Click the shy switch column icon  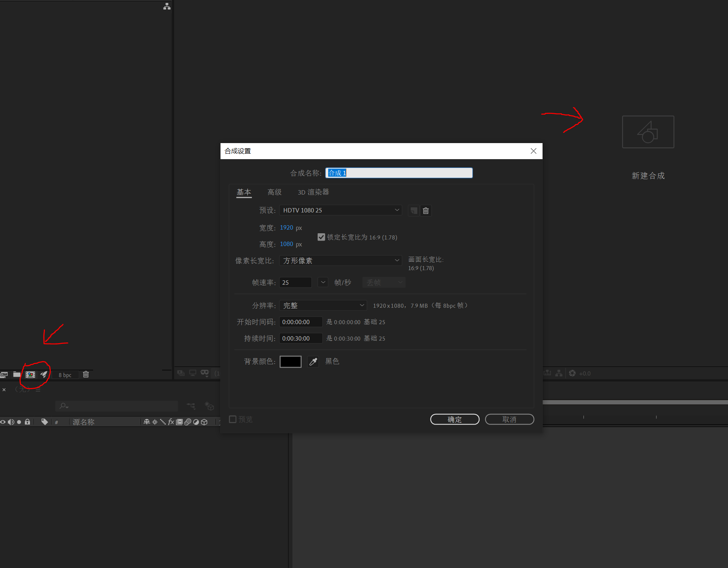coord(147,422)
